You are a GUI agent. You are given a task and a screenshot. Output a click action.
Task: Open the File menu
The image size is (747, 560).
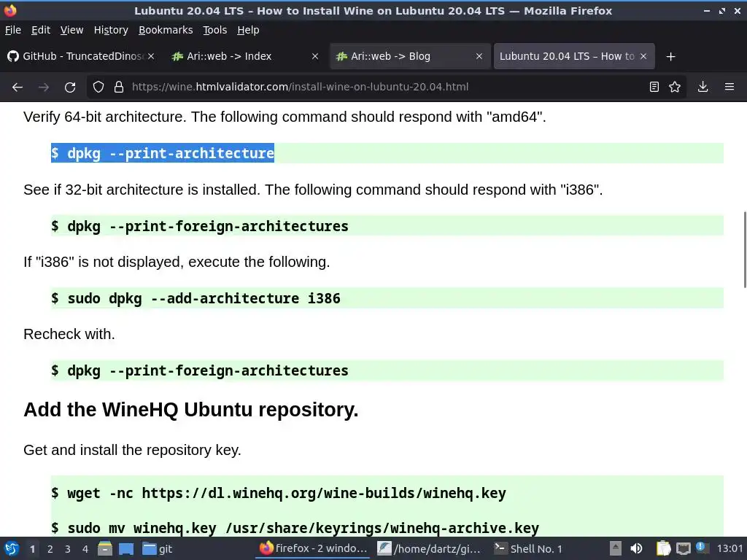point(13,30)
